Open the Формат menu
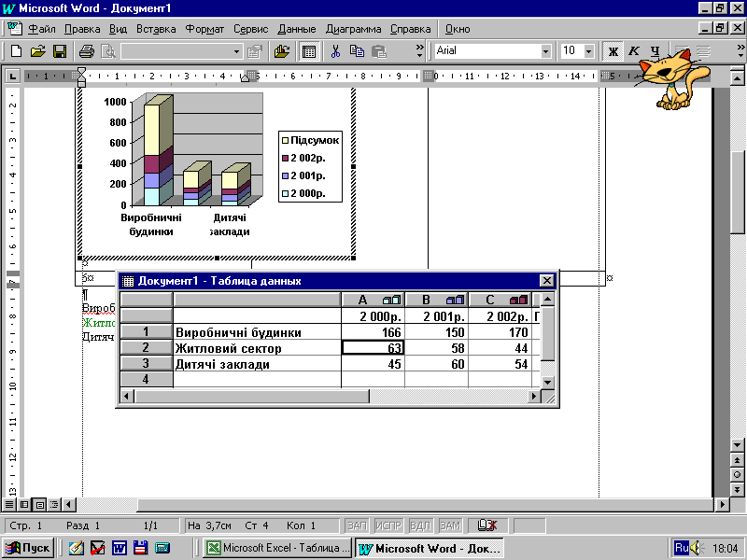The width and height of the screenshot is (747, 560). coord(204,29)
